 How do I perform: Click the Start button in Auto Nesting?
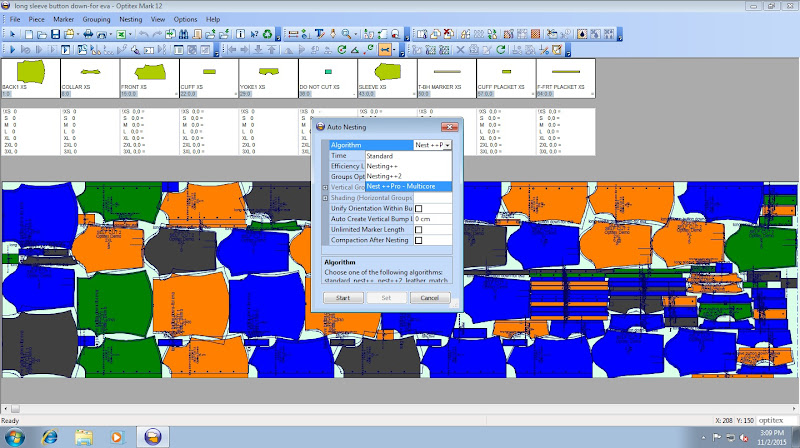(x=343, y=297)
